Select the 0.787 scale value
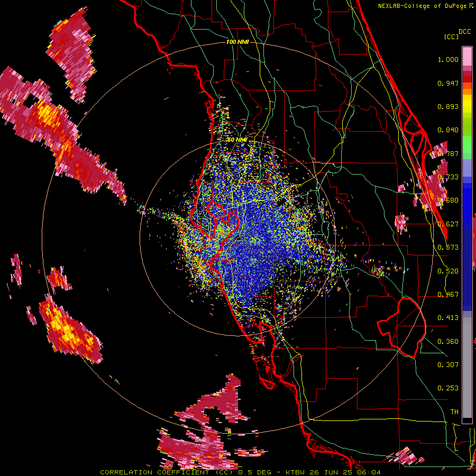This screenshot has height=476, width=476. pyautogui.click(x=448, y=153)
